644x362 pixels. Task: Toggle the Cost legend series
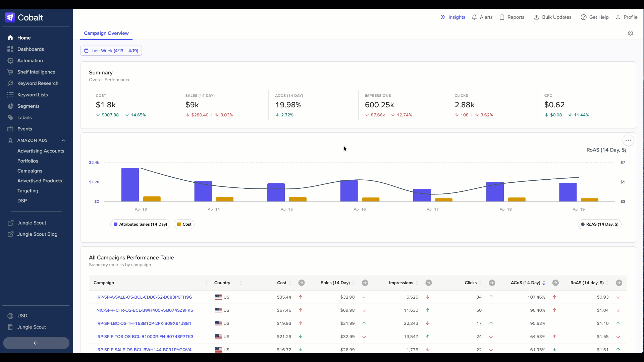point(184,224)
